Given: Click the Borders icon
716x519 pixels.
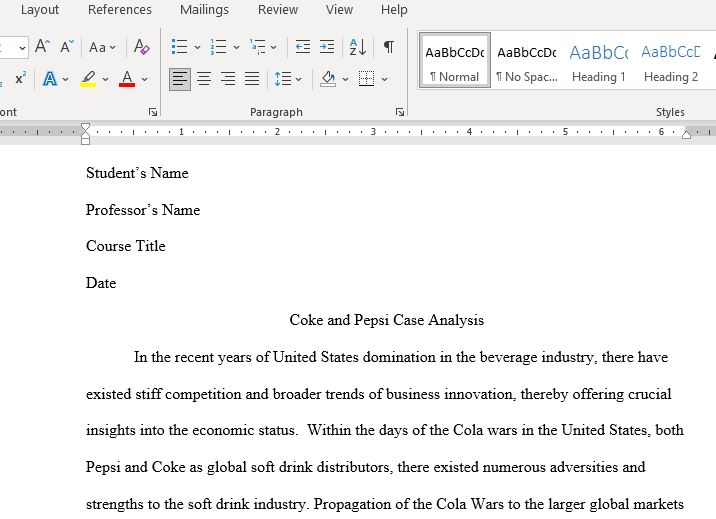Looking at the screenshot, I should coord(366,79).
